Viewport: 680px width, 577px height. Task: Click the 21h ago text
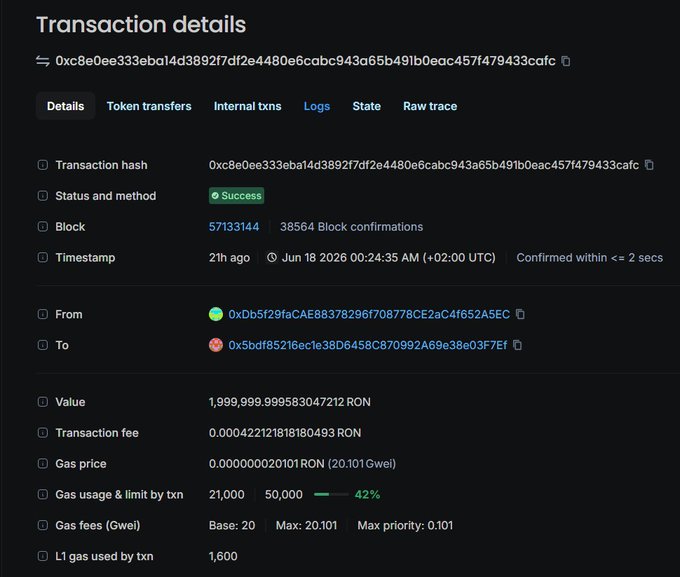tap(229, 257)
